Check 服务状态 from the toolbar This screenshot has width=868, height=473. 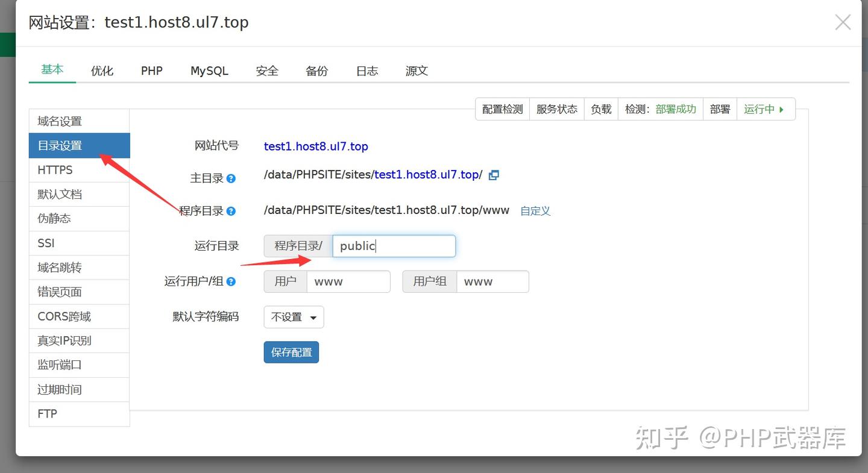556,109
